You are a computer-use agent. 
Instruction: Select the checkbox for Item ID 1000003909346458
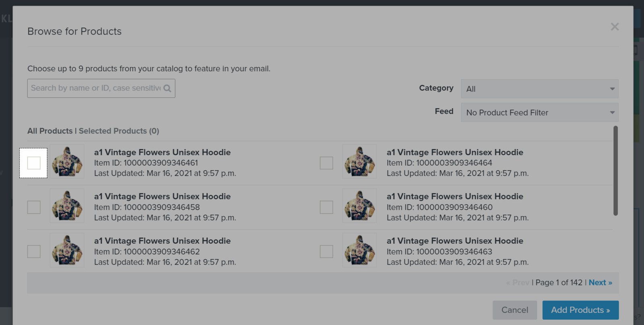tap(33, 207)
